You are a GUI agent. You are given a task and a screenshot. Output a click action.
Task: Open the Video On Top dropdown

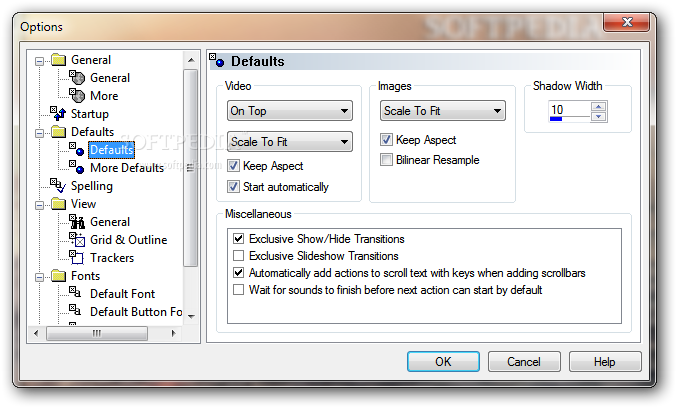pos(290,111)
